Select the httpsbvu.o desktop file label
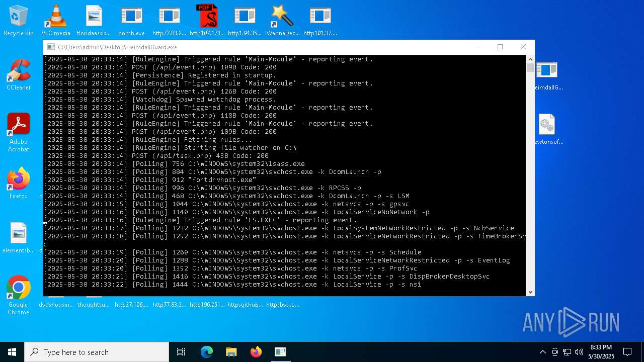The height and width of the screenshot is (362, 644). point(282,305)
